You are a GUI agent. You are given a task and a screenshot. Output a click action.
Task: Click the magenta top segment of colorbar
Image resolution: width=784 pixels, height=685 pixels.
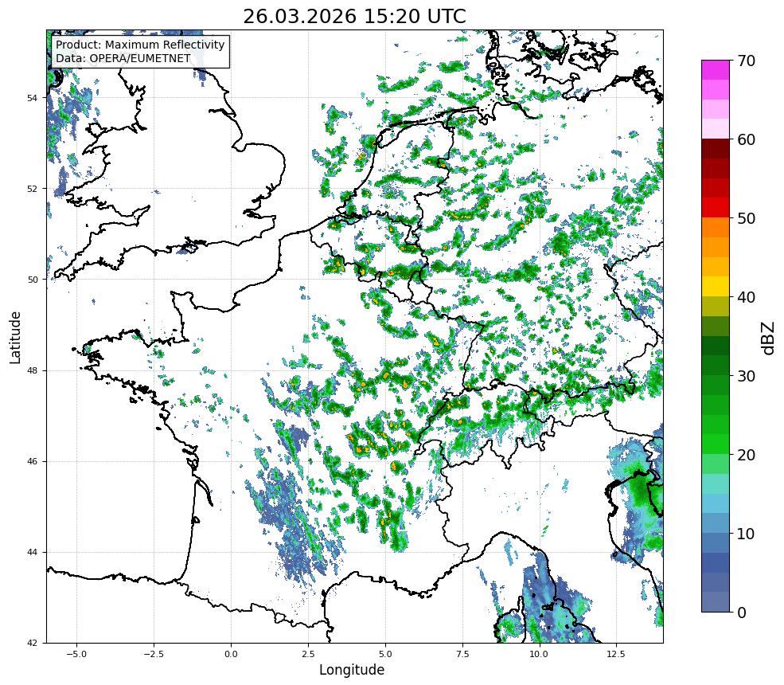click(x=716, y=70)
